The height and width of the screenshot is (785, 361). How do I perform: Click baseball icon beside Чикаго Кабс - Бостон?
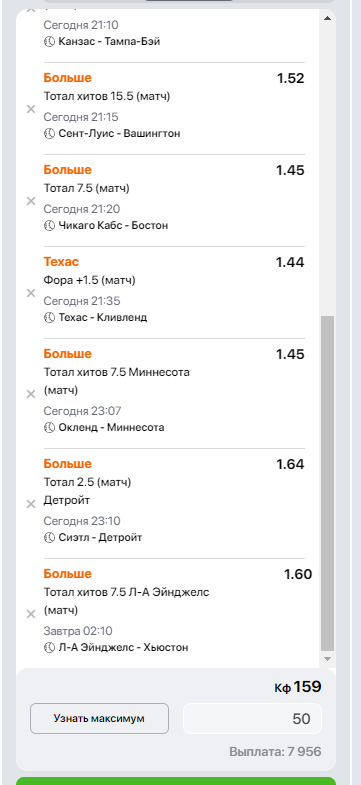(49, 225)
